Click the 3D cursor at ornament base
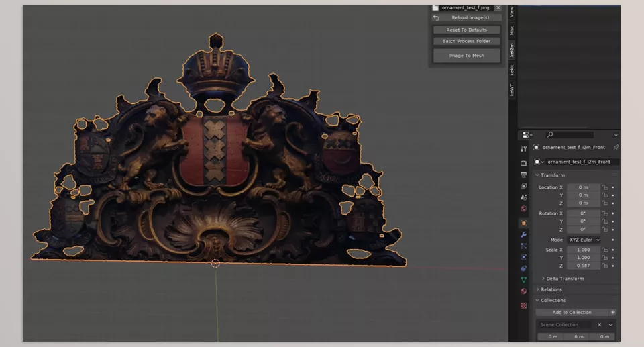 (x=215, y=264)
